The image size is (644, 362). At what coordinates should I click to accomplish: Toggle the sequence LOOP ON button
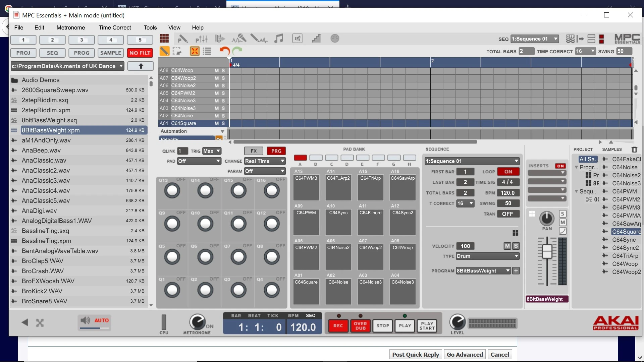(x=508, y=172)
